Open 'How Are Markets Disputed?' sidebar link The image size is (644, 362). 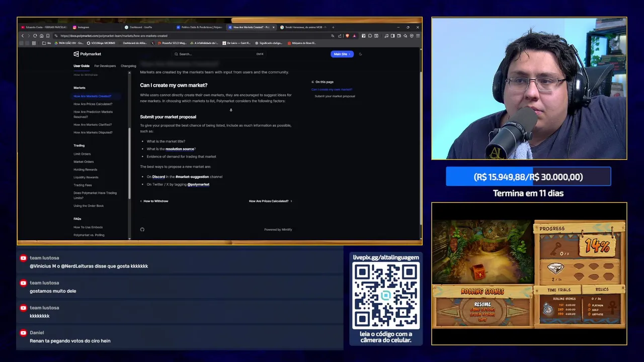point(93,132)
